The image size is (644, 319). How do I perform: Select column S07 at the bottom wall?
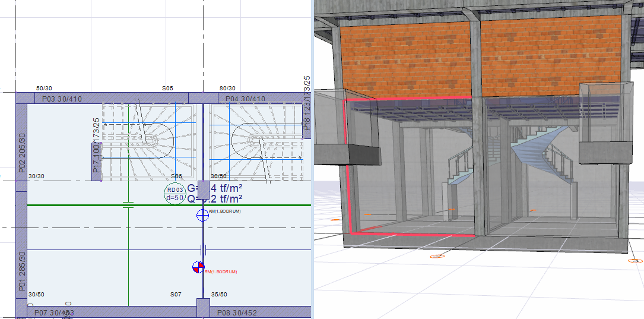click(x=203, y=308)
